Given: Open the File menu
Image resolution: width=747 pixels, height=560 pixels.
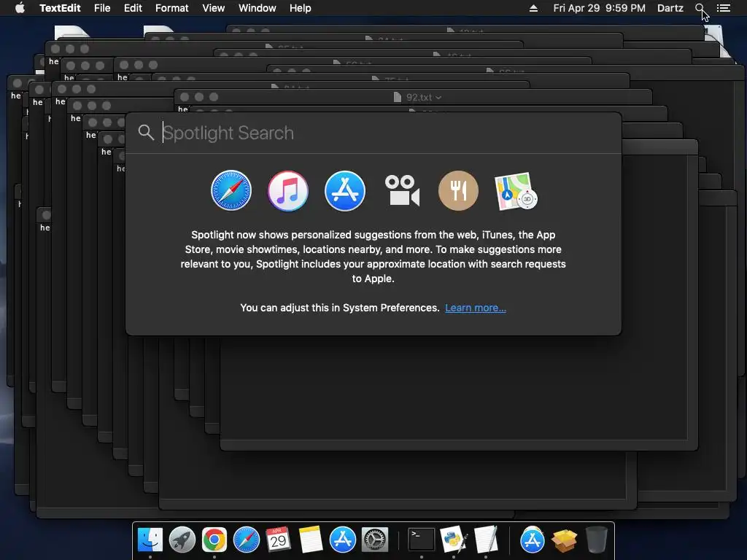Looking at the screenshot, I should tap(102, 8).
